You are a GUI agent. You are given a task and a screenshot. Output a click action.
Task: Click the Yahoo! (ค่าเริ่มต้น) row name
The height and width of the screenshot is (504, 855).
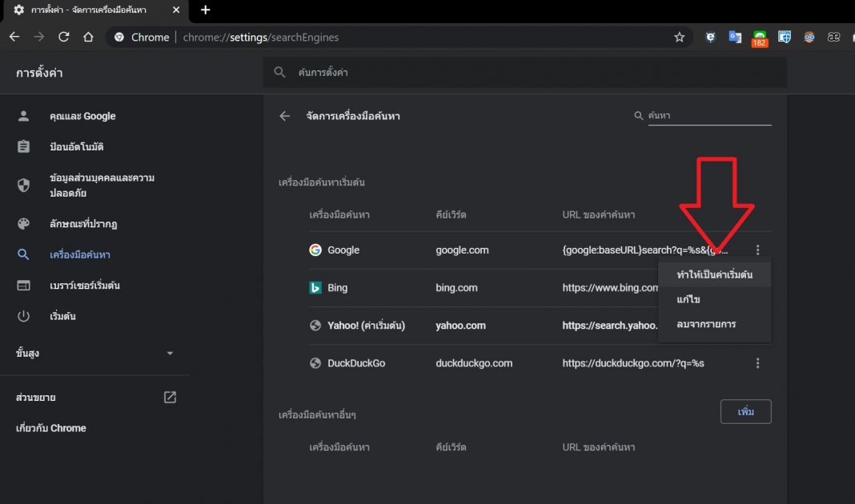[x=366, y=326]
